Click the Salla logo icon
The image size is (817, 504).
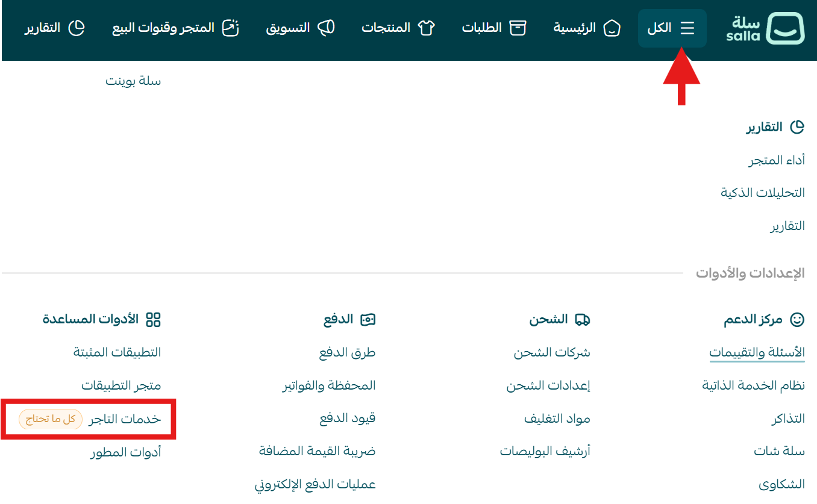pos(785,28)
